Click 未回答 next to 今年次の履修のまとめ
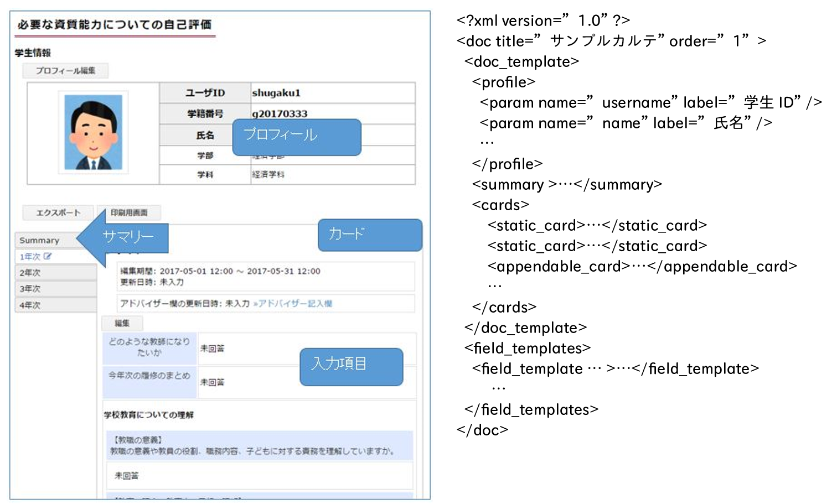The image size is (837, 504). pyautogui.click(x=212, y=382)
